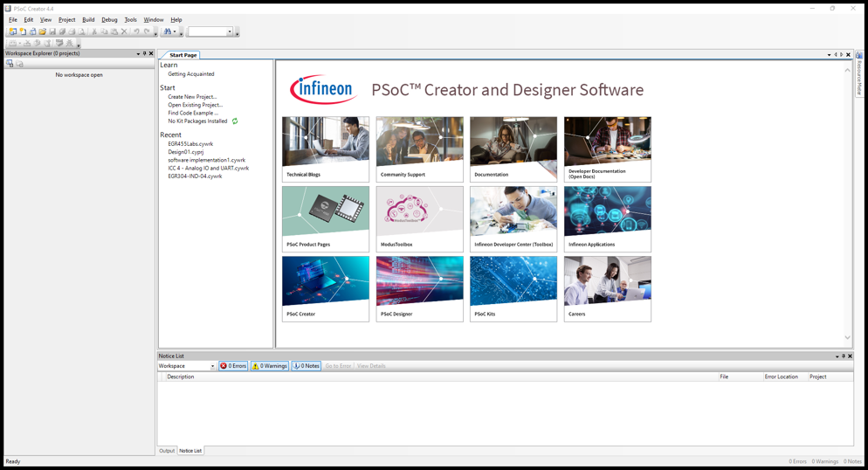The image size is (868, 470).
Task: Open the ModusToolbox tile
Action: [x=420, y=218]
